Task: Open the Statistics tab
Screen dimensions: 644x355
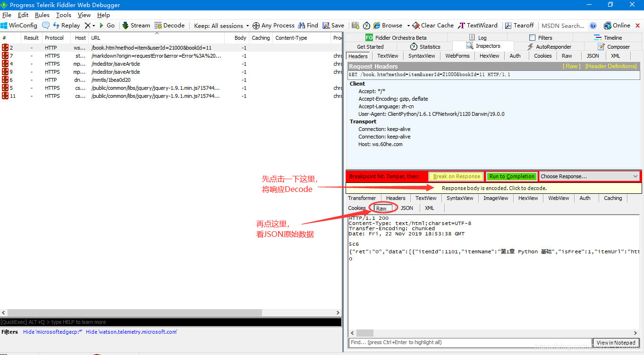Action: click(x=425, y=47)
